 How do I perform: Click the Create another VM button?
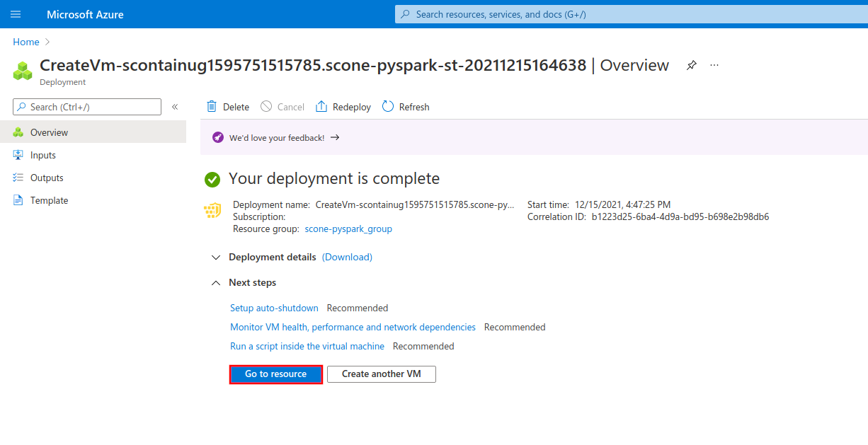[381, 374]
